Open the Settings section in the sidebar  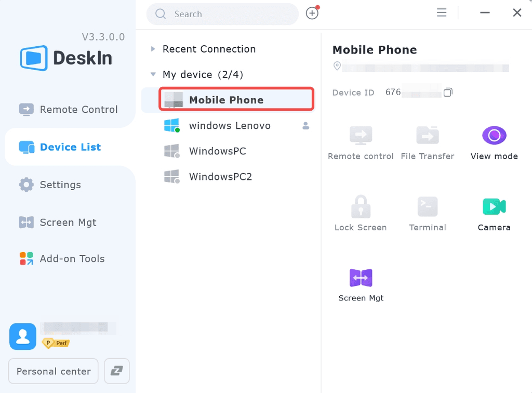(60, 185)
